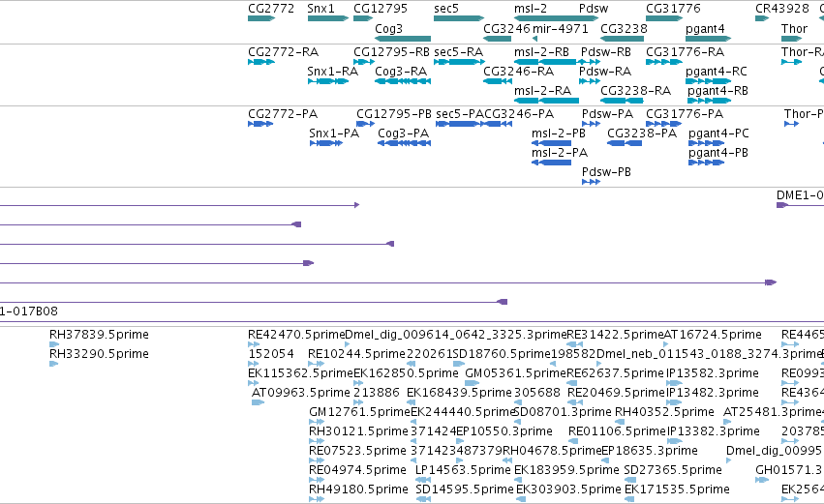Image resolution: width=824 pixels, height=504 pixels.
Task: Open the Pdsw gene label
Action: coord(594,9)
